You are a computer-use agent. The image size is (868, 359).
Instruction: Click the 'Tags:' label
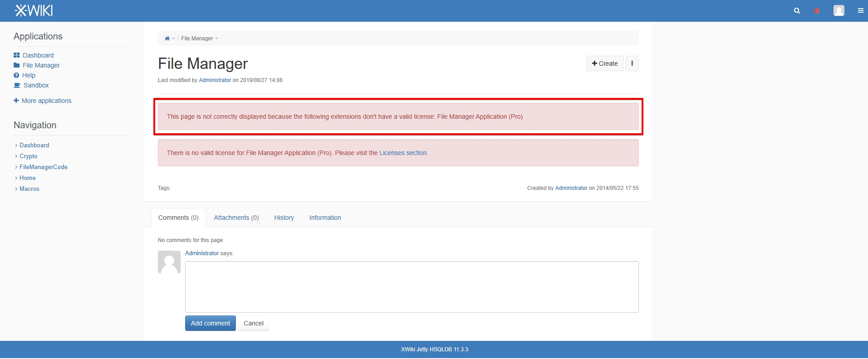coord(164,188)
